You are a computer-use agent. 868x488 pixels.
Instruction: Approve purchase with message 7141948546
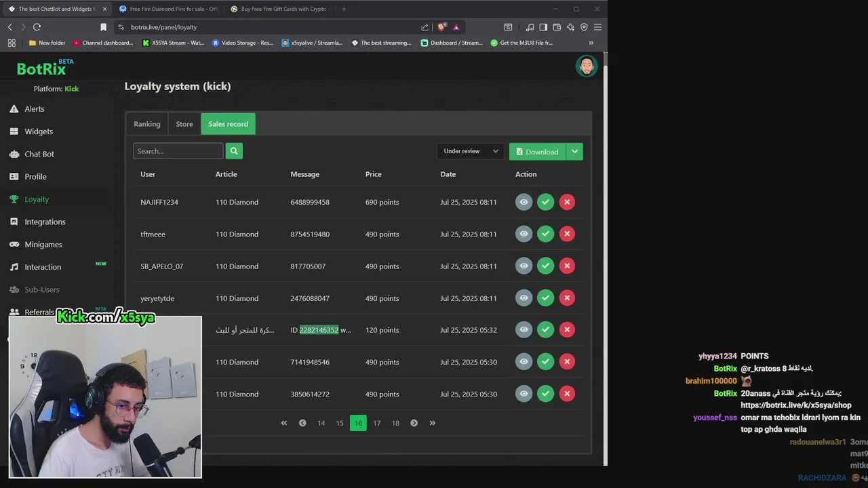(545, 361)
